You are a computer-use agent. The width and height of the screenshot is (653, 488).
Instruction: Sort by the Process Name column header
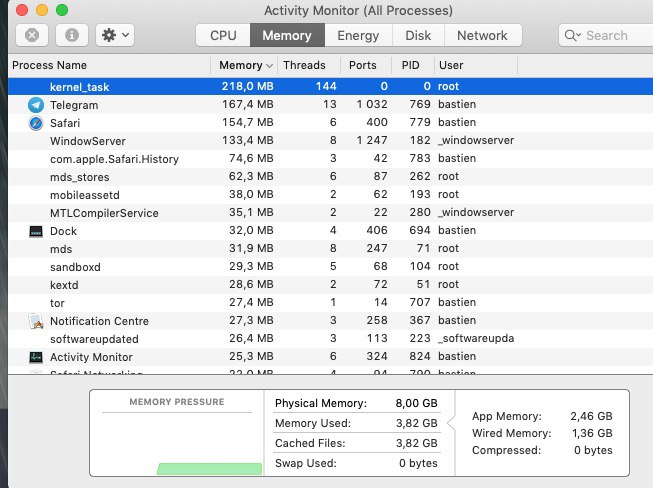(x=110, y=65)
